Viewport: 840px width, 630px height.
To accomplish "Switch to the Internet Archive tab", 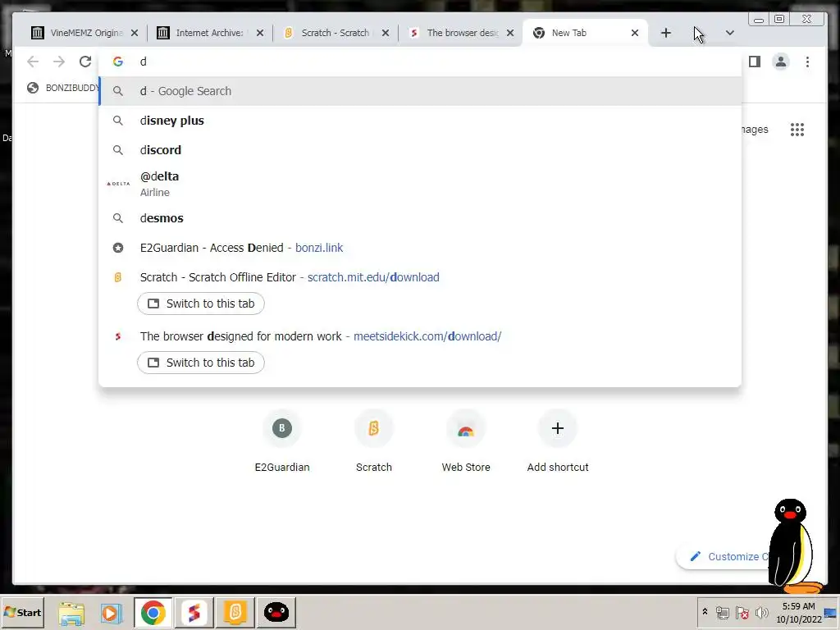I will [x=203, y=33].
